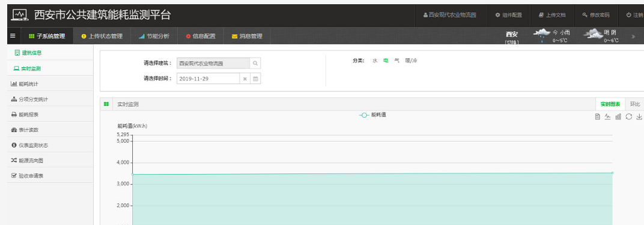Open 信息配置 tab
644x225 pixels.
[201, 36]
